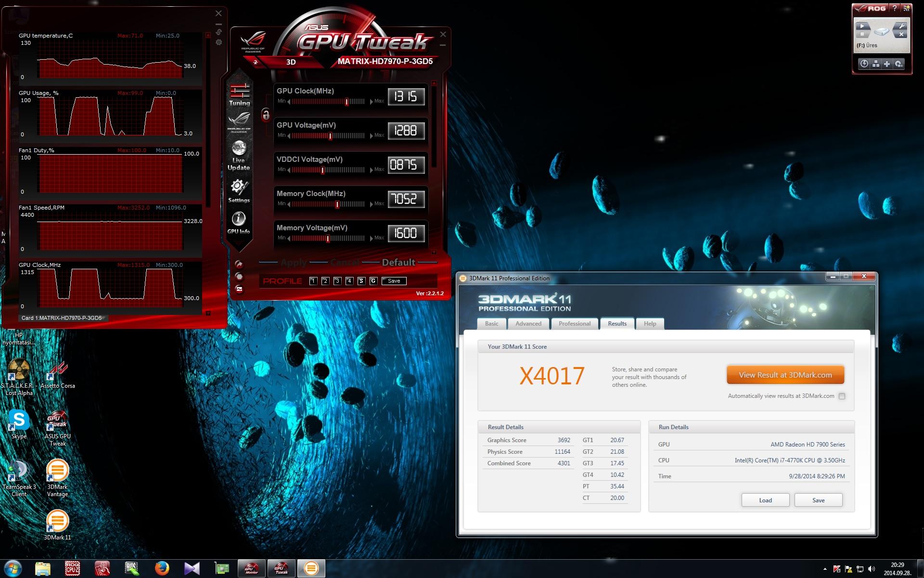Screen dimensions: 924x578
Task: Click the stop button in ROG widget
Action: coord(863,35)
